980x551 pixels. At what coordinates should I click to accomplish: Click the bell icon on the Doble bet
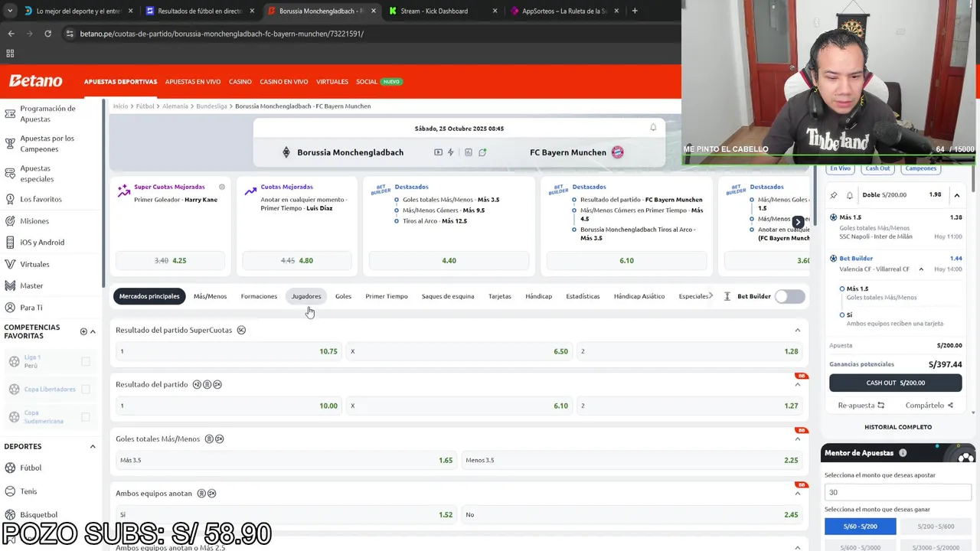click(x=850, y=195)
